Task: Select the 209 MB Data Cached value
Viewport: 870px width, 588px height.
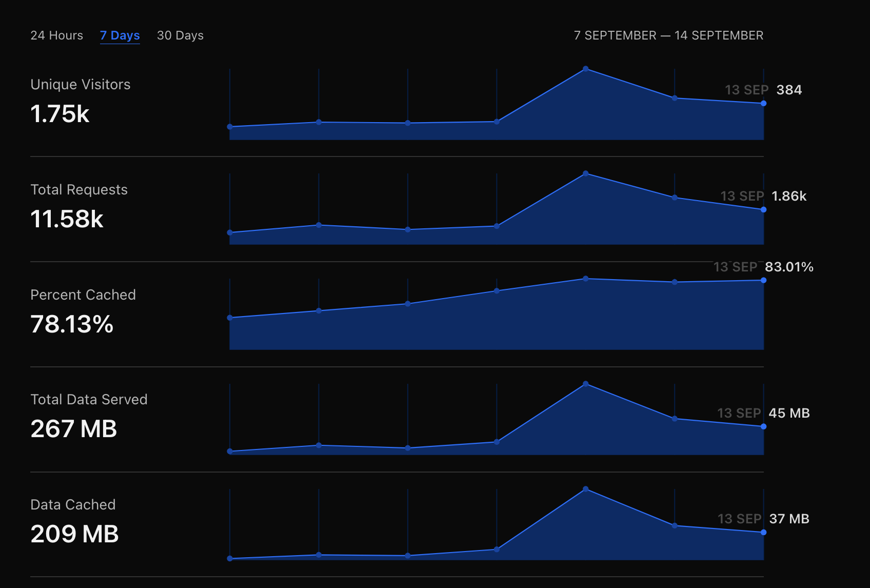Action: 74,534
